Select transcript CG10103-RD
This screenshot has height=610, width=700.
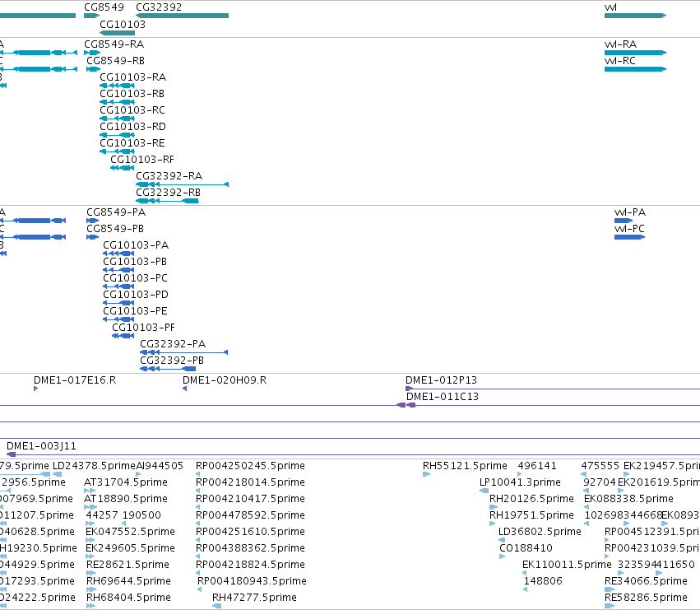click(132, 127)
